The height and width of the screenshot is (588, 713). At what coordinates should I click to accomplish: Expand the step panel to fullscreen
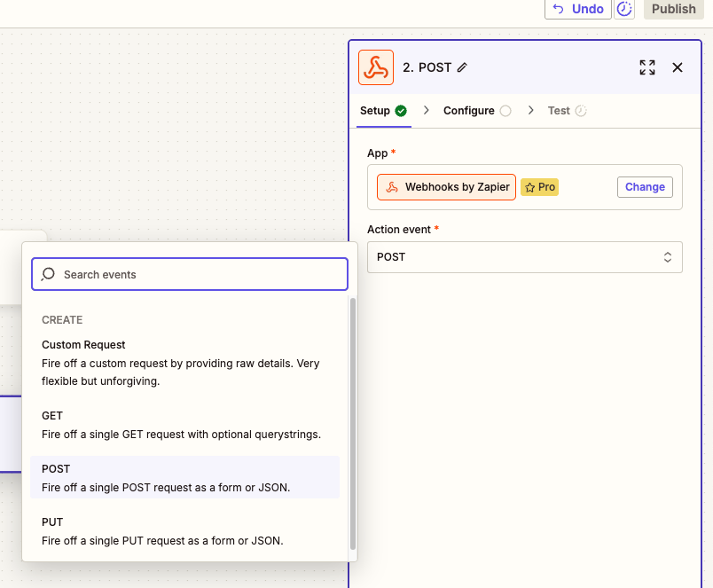click(647, 67)
